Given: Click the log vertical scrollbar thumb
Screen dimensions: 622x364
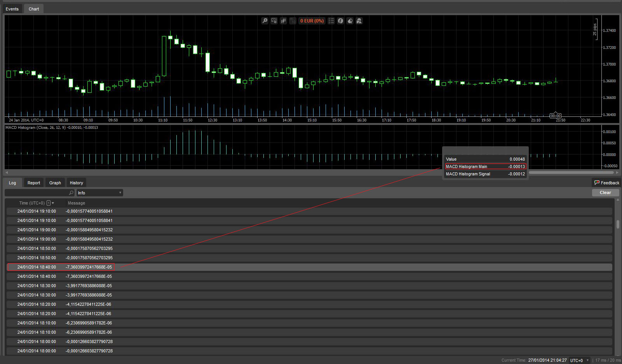Looking at the screenshot, I should click(x=618, y=224).
